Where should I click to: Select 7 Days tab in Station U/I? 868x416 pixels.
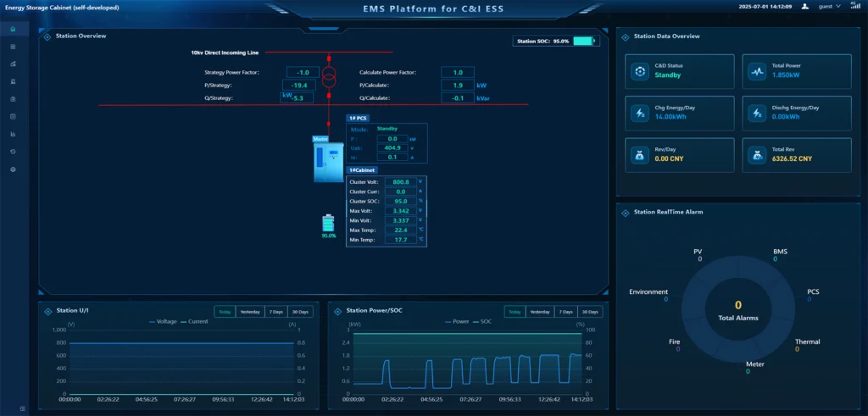[x=275, y=312]
